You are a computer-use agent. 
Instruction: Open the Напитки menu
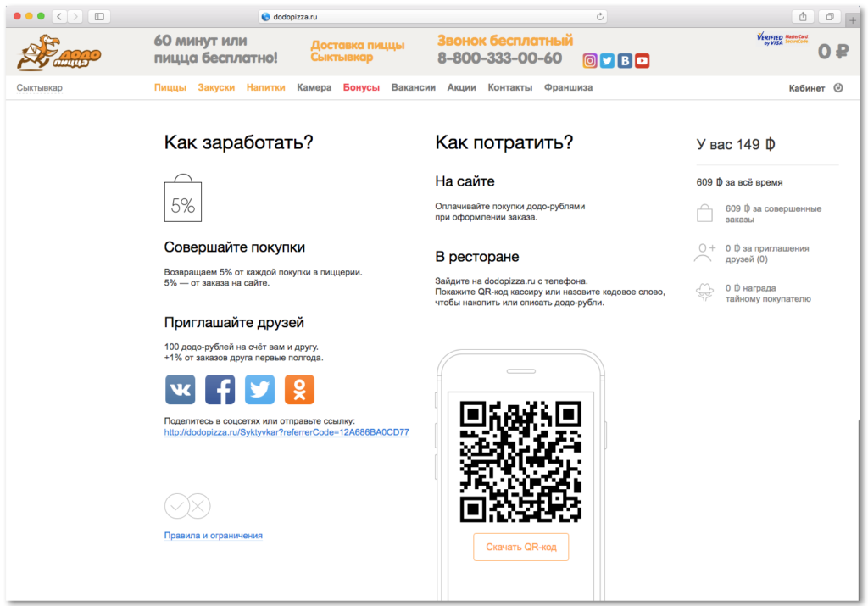click(x=265, y=87)
